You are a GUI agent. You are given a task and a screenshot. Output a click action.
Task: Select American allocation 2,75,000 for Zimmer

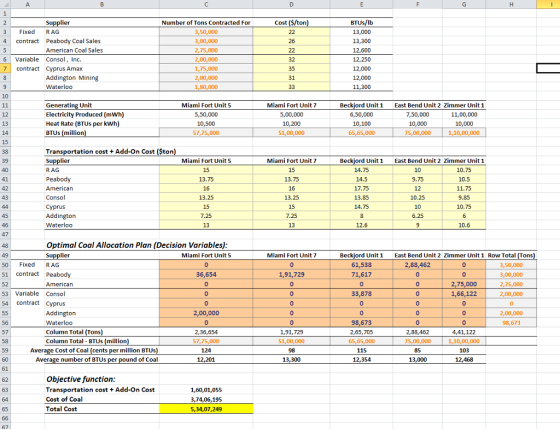coord(464,284)
